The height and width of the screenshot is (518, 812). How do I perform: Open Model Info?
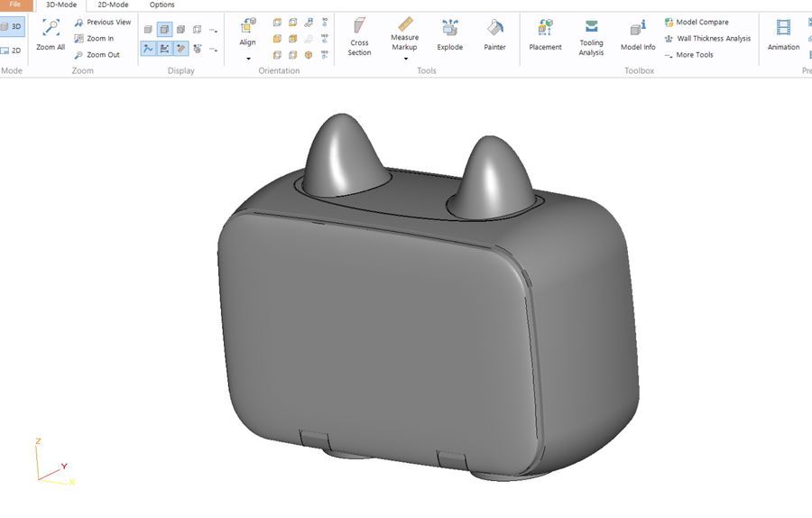(x=638, y=34)
